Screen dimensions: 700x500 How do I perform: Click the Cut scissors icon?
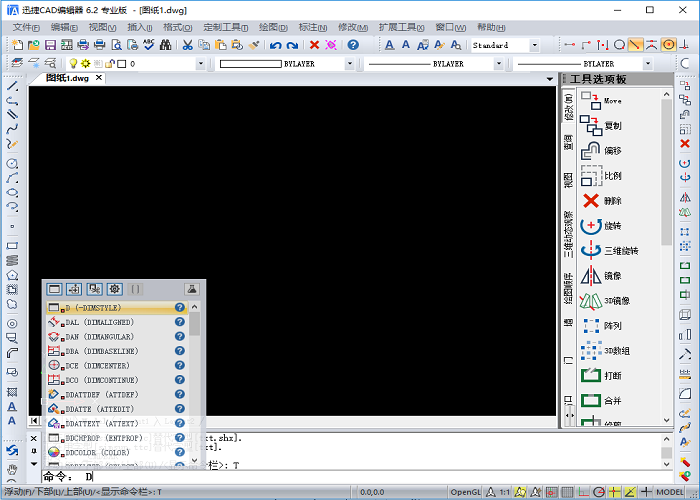click(x=188, y=45)
